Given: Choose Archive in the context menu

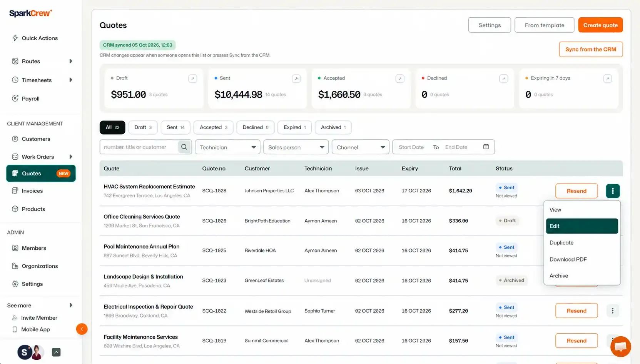Looking at the screenshot, I should (582, 276).
